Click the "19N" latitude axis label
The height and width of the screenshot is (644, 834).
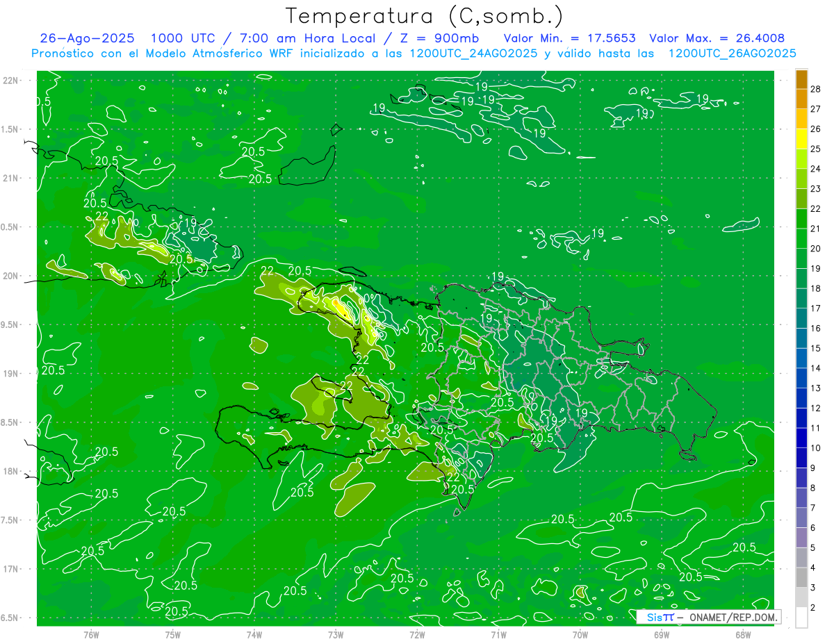10,374
